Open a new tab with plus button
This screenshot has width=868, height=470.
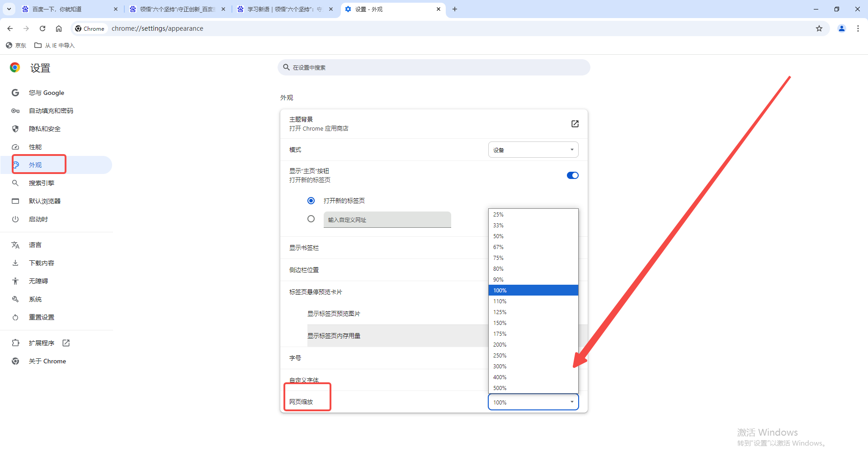[x=455, y=9]
